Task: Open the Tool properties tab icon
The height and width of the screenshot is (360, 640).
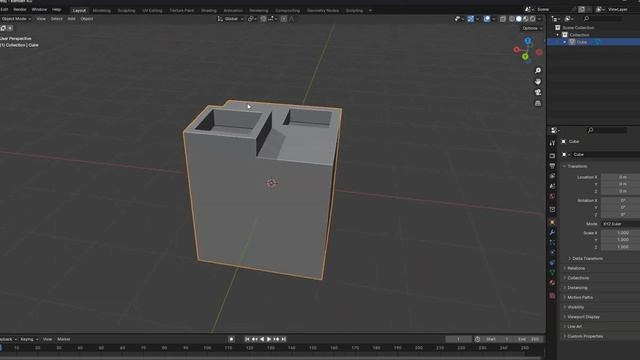Action: [x=552, y=143]
